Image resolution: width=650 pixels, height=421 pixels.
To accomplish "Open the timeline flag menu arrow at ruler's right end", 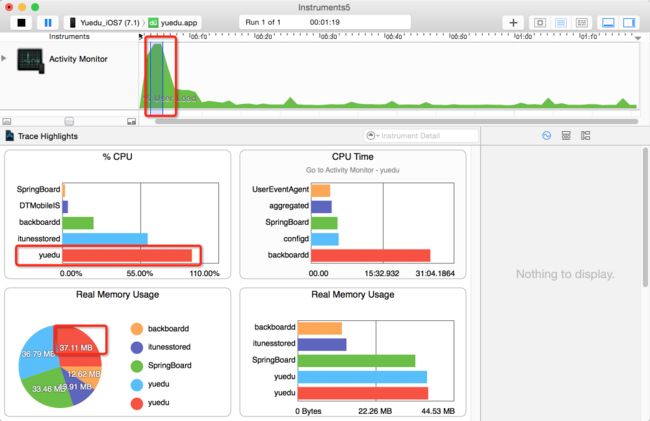I will (x=638, y=38).
